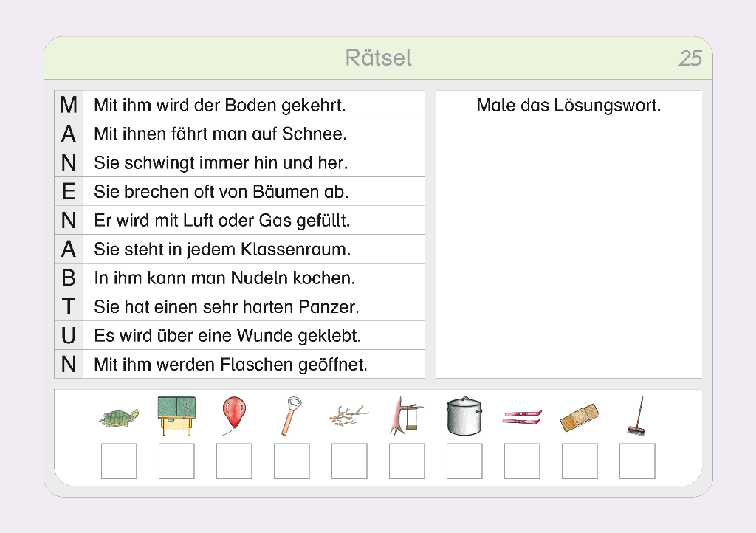
Task: Click the broom picture
Action: click(636, 416)
